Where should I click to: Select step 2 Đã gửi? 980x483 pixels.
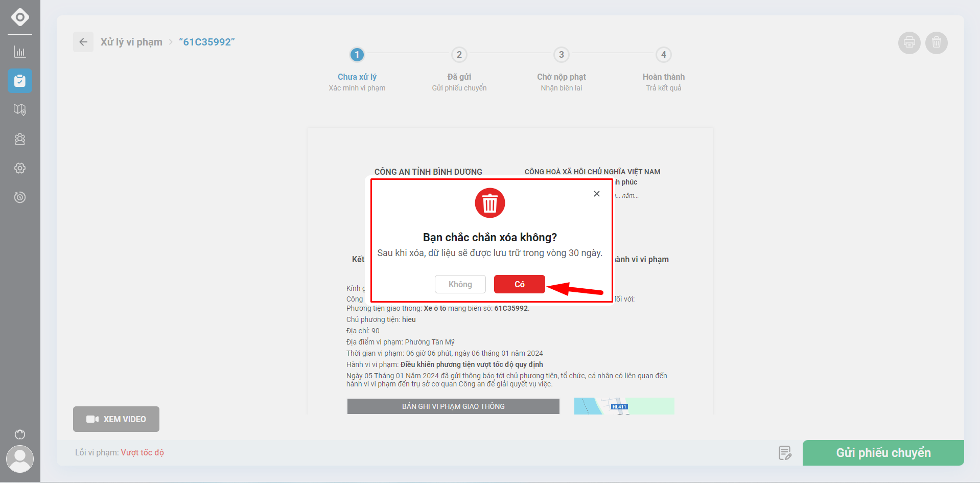pyautogui.click(x=459, y=55)
